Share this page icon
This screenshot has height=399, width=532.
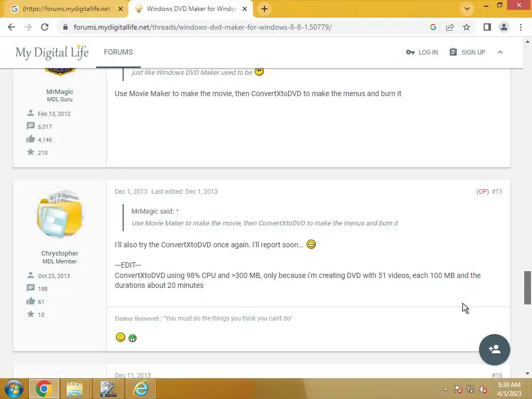pyautogui.click(x=450, y=27)
